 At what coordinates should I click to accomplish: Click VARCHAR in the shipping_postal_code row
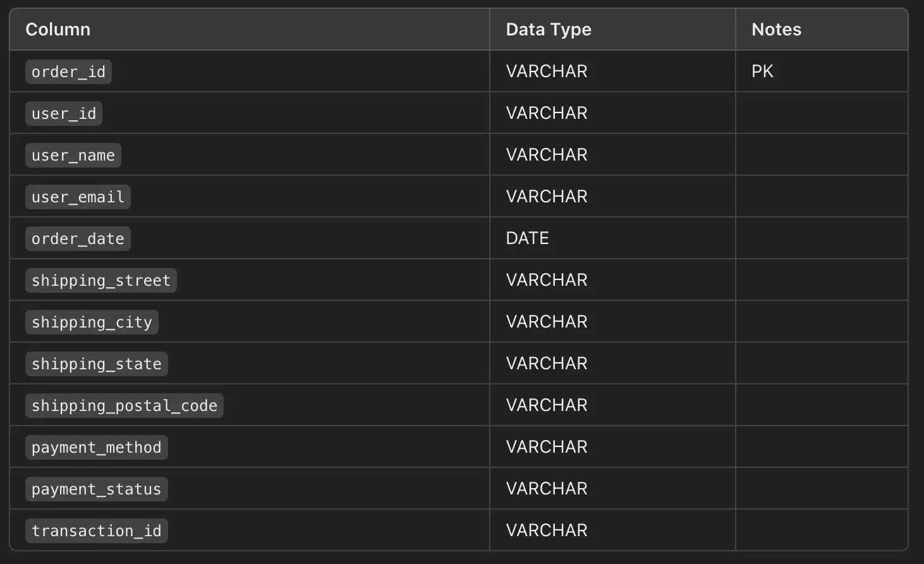coord(547,405)
